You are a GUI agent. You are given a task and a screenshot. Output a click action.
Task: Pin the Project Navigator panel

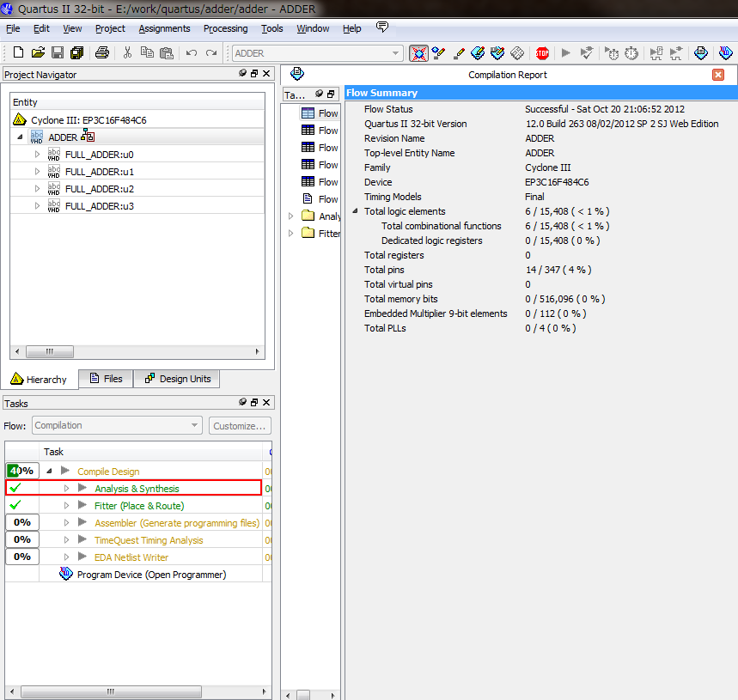[242, 73]
